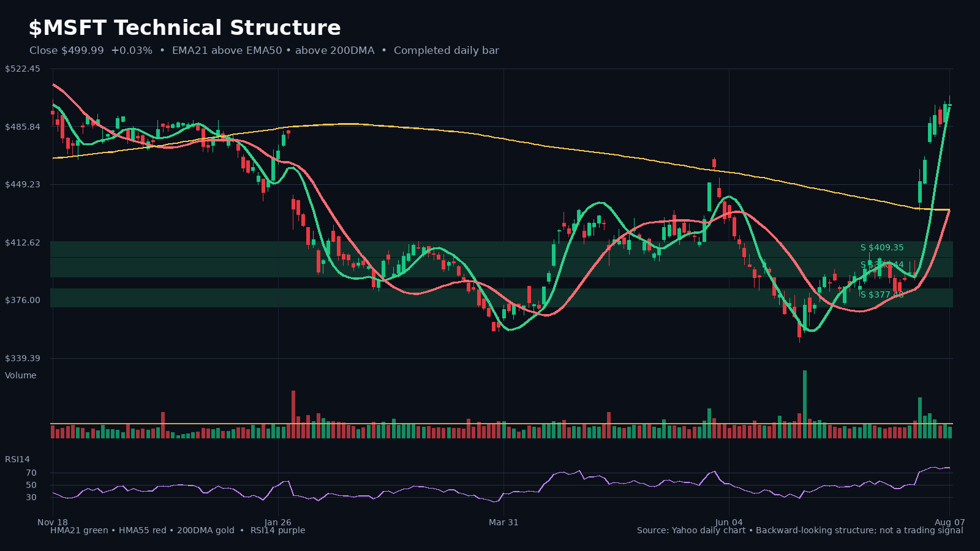Screen dimensions: 980x551
Task: Click the RSI 70 level label
Action: coord(31,473)
